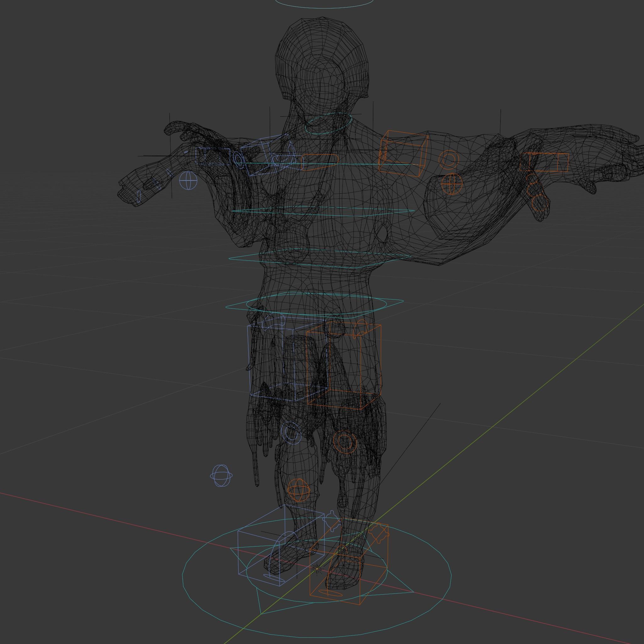Select the blue knee pole sphere floating outside the leg
The width and height of the screenshot is (644, 644).
[x=221, y=475]
